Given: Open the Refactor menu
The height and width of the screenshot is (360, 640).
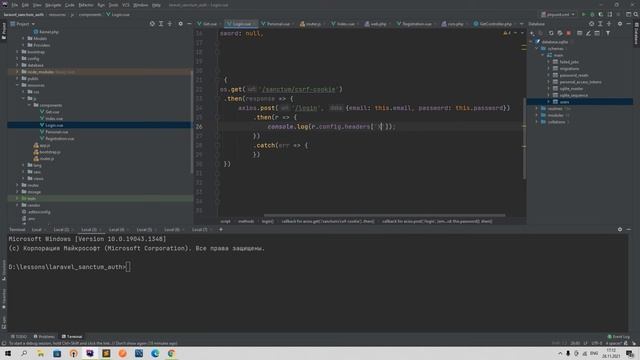Looking at the screenshot, I should pos(86,5).
